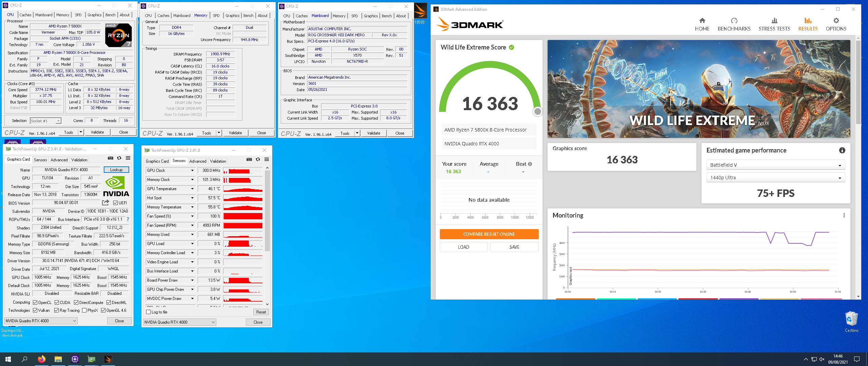The image size is (868, 366).
Task: Click NVIDIA logo in GPU-Z
Action: coord(116,187)
